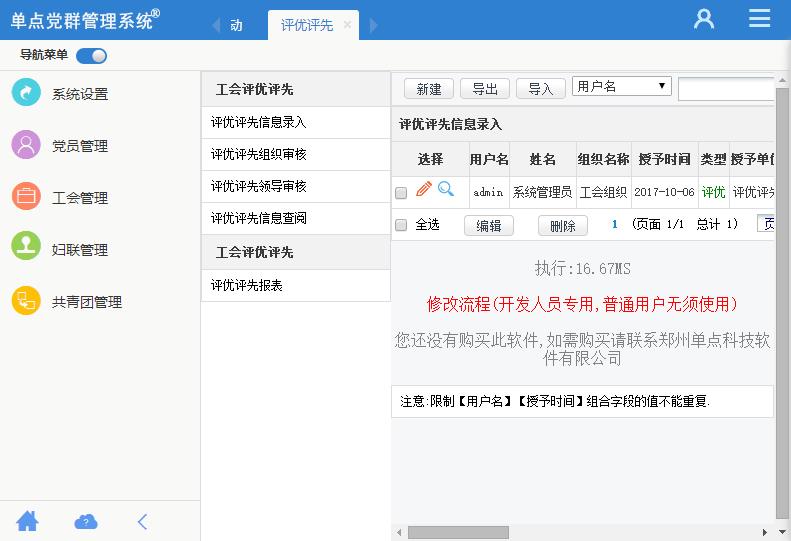Click the 工会组织 cell

coord(603,192)
